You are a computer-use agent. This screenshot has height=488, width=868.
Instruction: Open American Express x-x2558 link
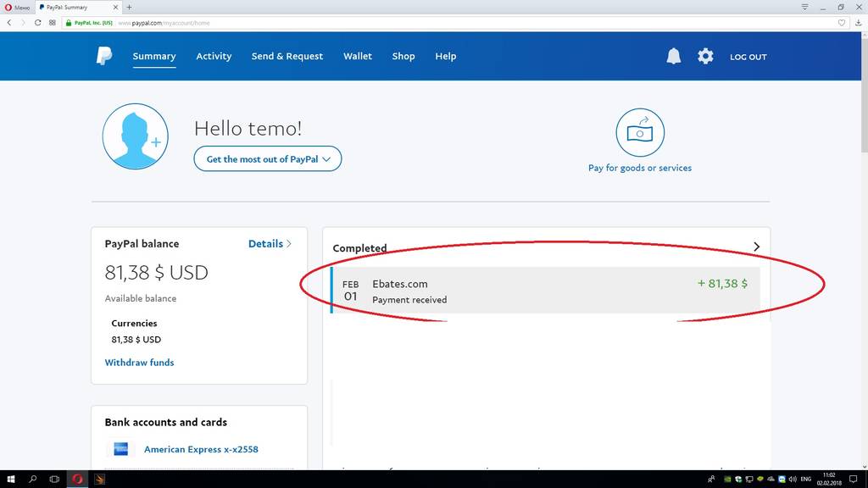[201, 449]
